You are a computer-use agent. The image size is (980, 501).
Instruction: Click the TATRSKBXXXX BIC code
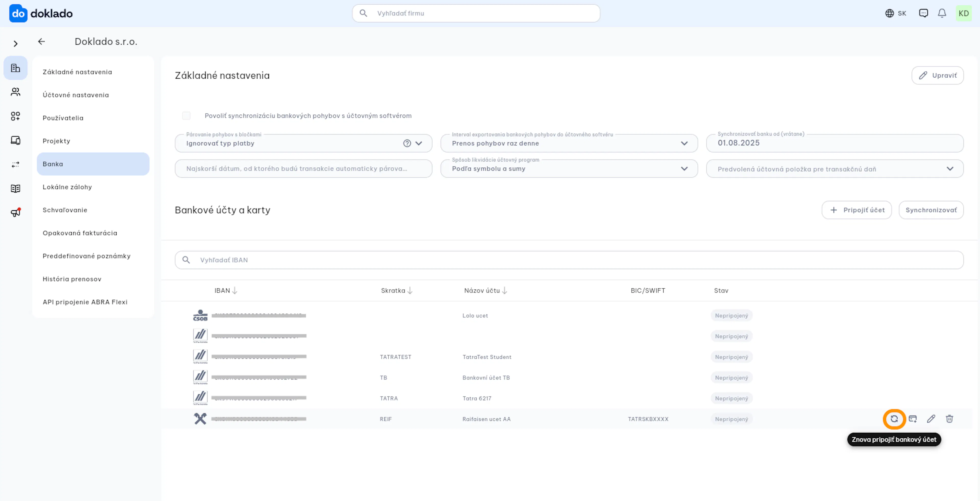648,419
